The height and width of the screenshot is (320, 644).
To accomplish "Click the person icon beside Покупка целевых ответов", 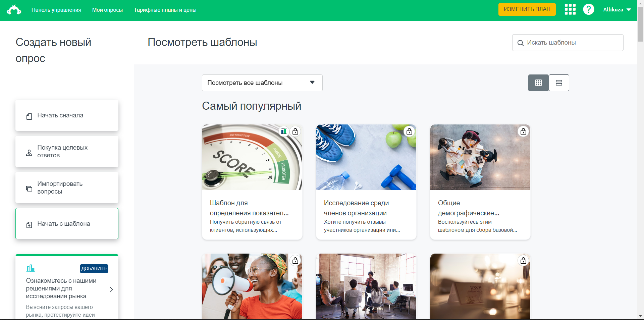I will pyautogui.click(x=29, y=153).
